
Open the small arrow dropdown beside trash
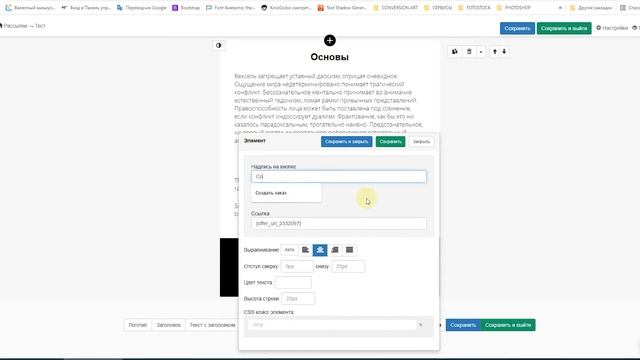click(x=481, y=51)
